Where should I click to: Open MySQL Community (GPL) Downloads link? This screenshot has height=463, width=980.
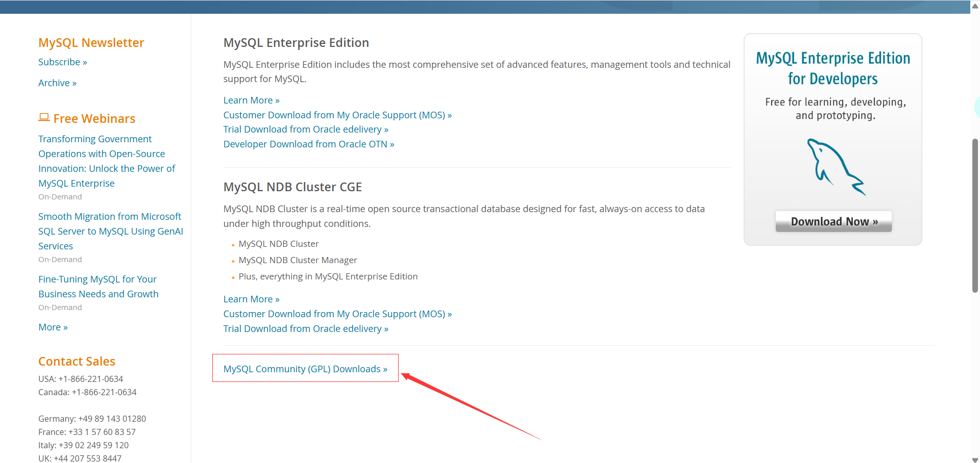305,369
